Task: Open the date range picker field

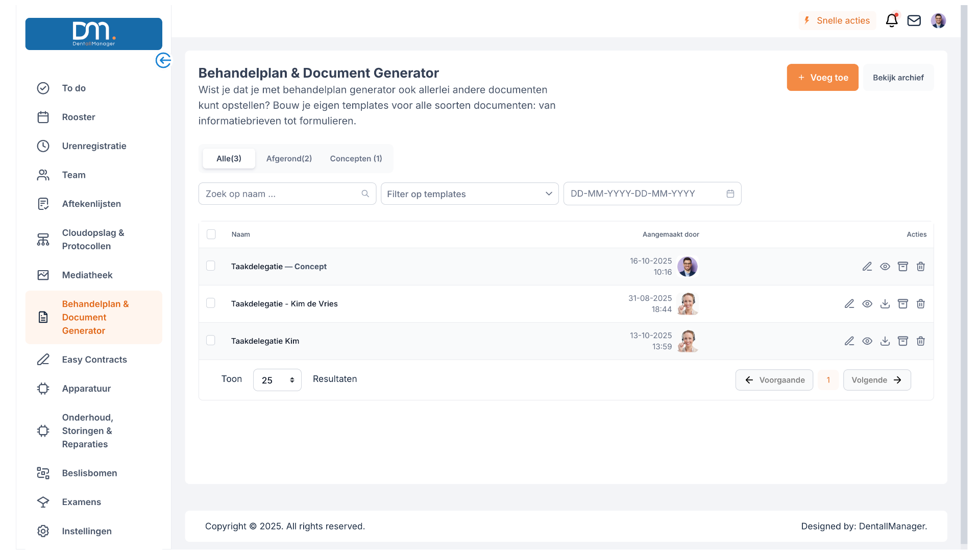Action: (x=652, y=193)
